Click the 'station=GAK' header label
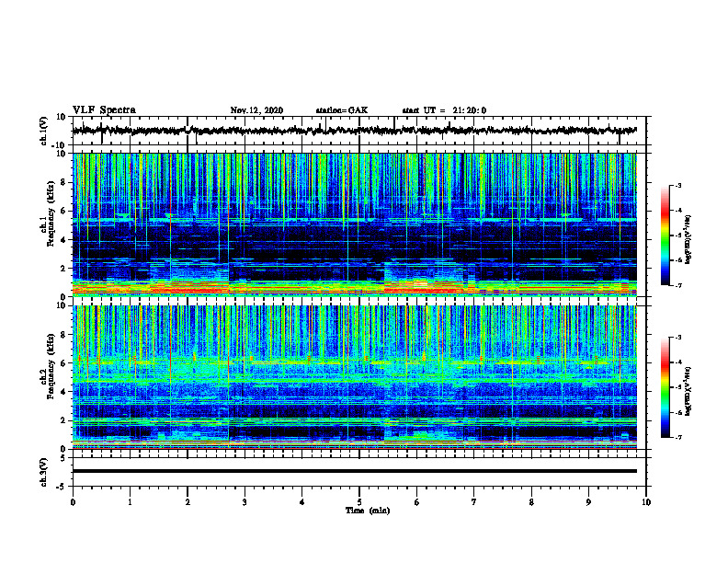This screenshot has width=728, height=563. click(x=342, y=110)
